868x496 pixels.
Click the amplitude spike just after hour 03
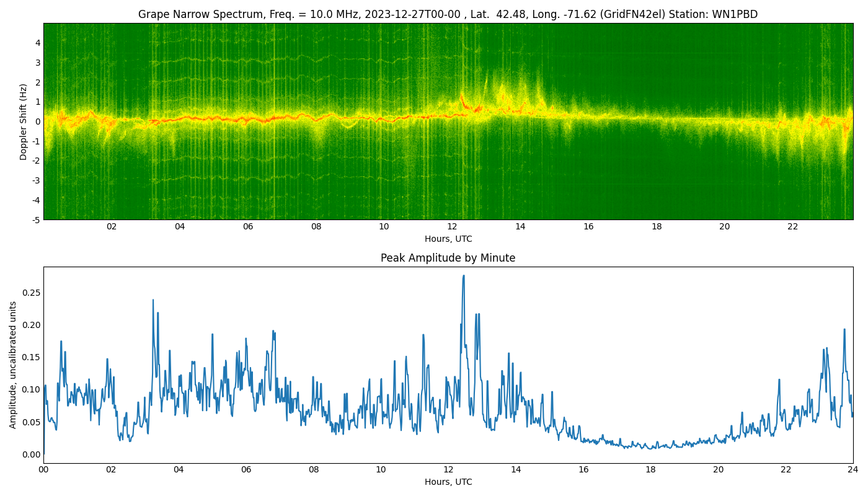pos(153,301)
